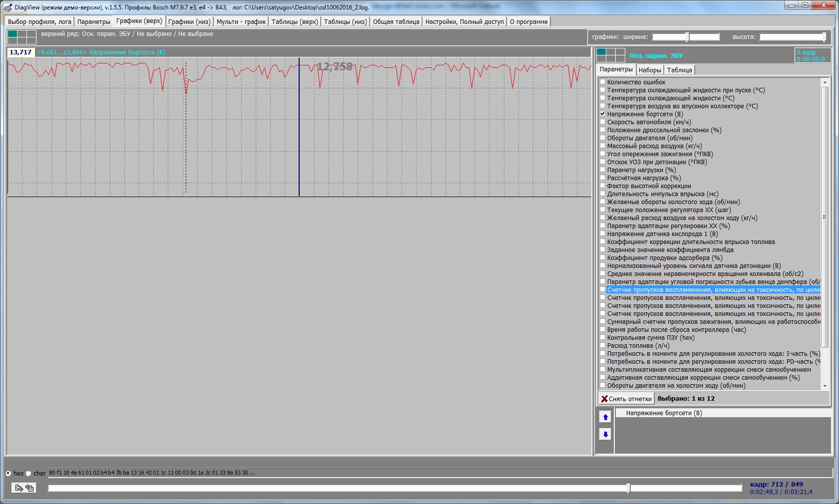Check Контрольная сумма ПЗУ (hex)
The height and width of the screenshot is (504, 839).
(x=603, y=337)
